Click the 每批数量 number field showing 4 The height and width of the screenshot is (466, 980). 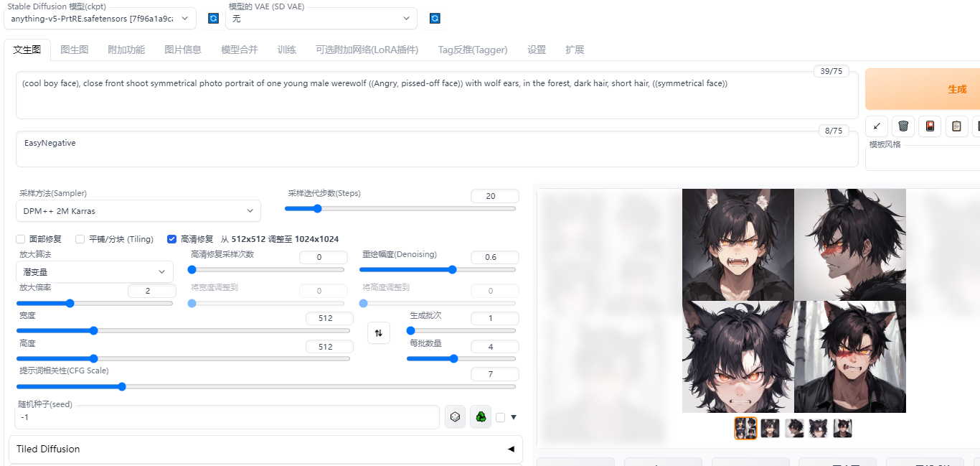click(x=495, y=347)
